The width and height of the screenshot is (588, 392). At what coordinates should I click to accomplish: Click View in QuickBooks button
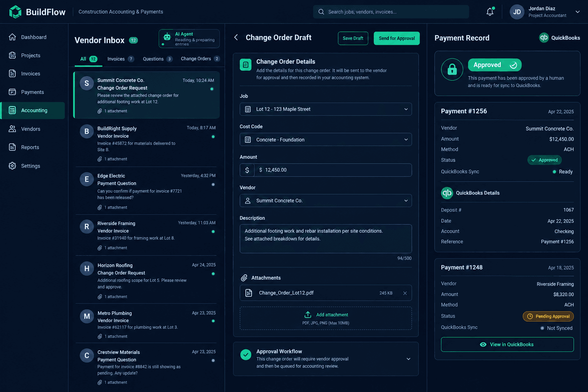pyautogui.click(x=507, y=345)
